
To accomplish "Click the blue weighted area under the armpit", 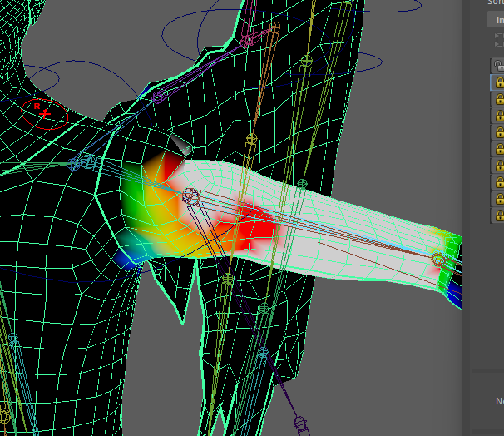I will (126, 260).
